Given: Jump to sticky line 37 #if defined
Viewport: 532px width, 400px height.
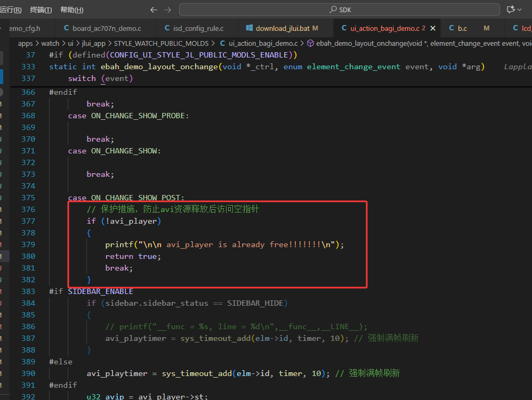Looking at the screenshot, I should click(x=173, y=55).
